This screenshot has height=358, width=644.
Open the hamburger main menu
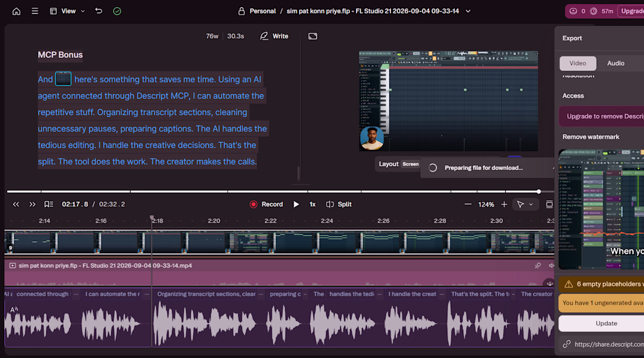[x=35, y=11]
